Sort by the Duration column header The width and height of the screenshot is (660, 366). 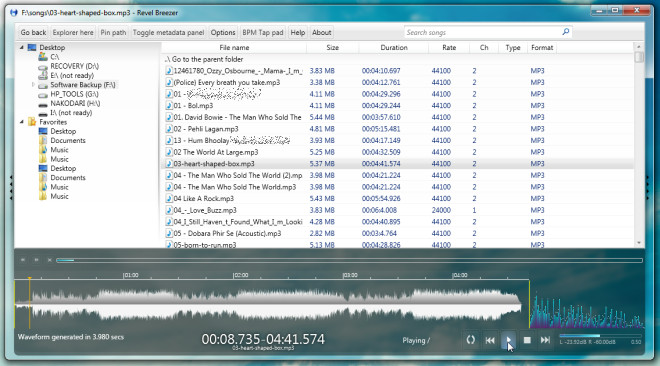pos(394,48)
